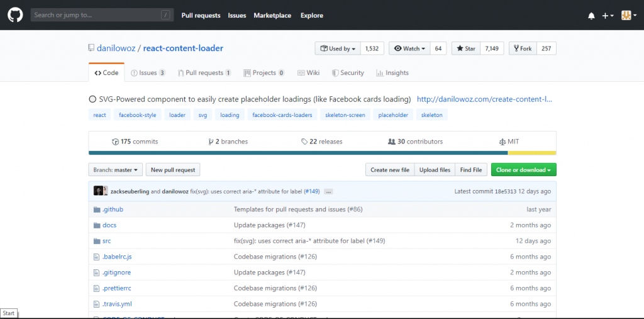The width and height of the screenshot is (644, 319).
Task: Select the placeholder topic tag
Action: (394, 115)
